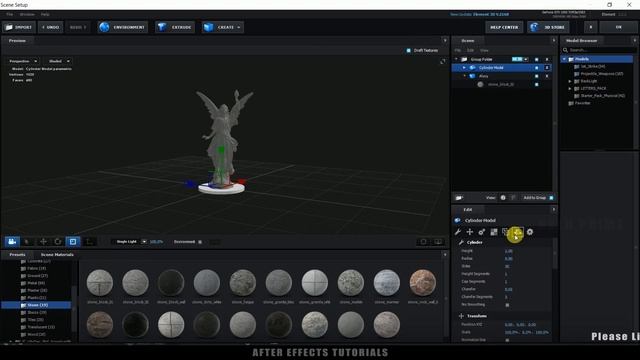Switch to the Scene Materials tab
This screenshot has height=360, width=640.
pyautogui.click(x=57, y=255)
